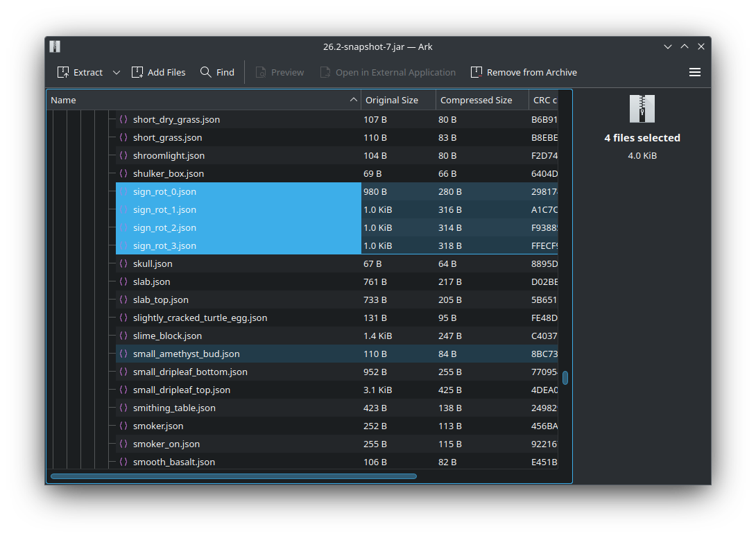Select small_amethyst_bud.json name
The width and height of the screenshot is (756, 538).
click(186, 354)
